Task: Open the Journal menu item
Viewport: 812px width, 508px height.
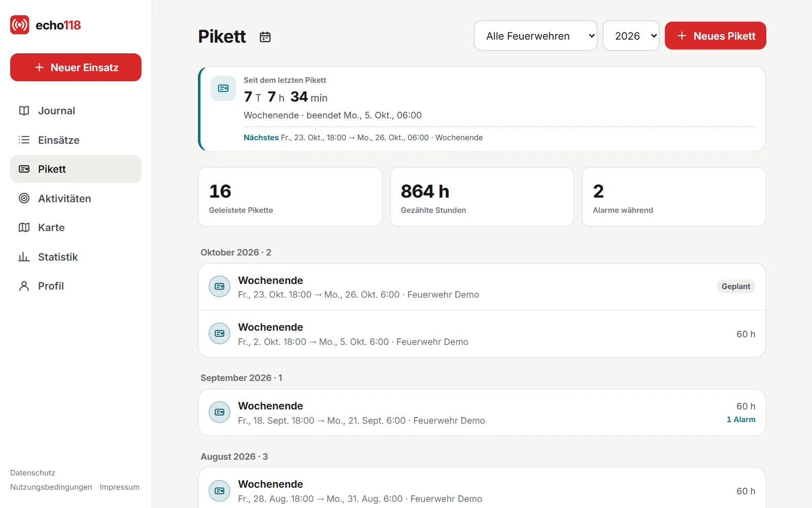Action: pyautogui.click(x=76, y=111)
